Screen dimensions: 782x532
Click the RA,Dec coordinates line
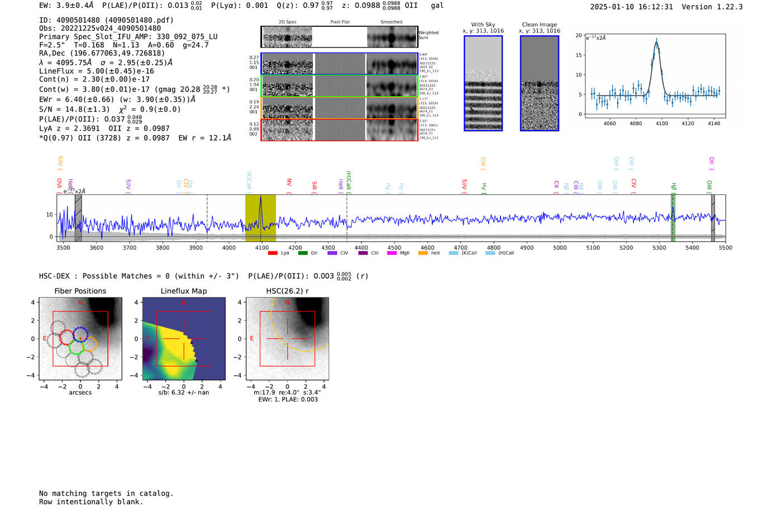[102, 53]
